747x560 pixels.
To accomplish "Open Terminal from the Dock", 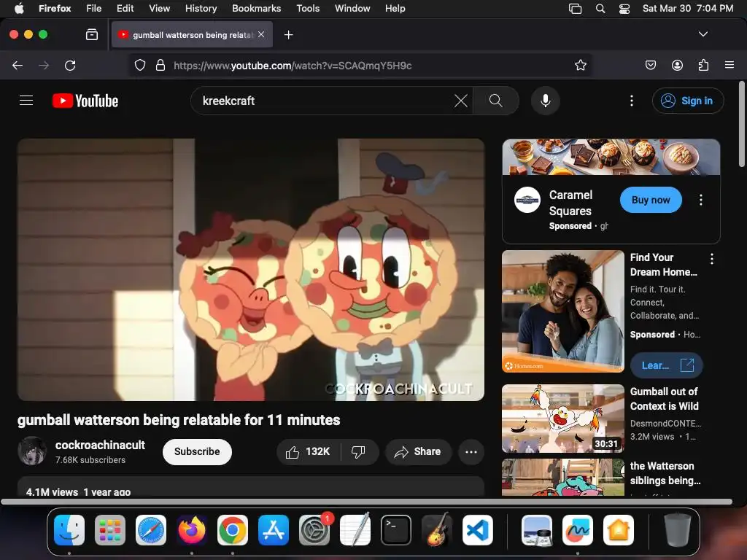I will click(396, 530).
